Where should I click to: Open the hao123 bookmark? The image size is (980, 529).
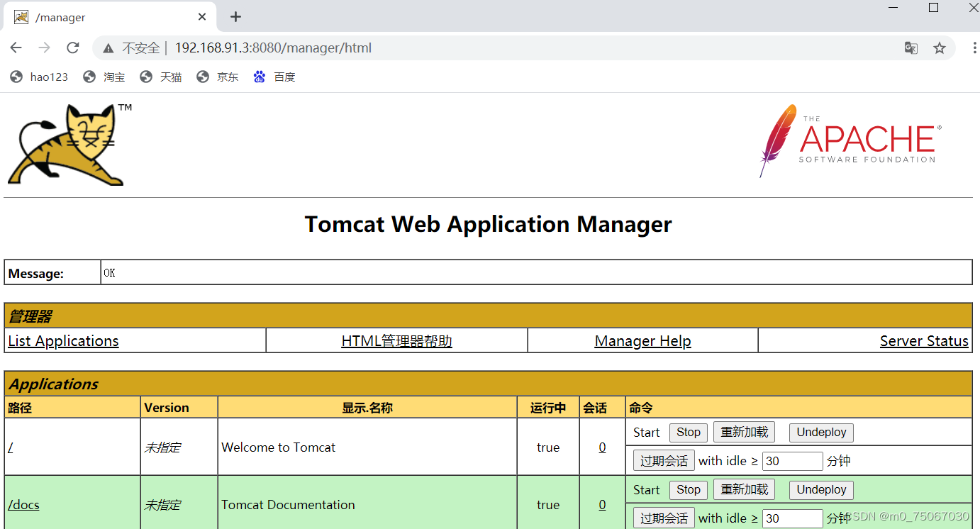[40, 77]
